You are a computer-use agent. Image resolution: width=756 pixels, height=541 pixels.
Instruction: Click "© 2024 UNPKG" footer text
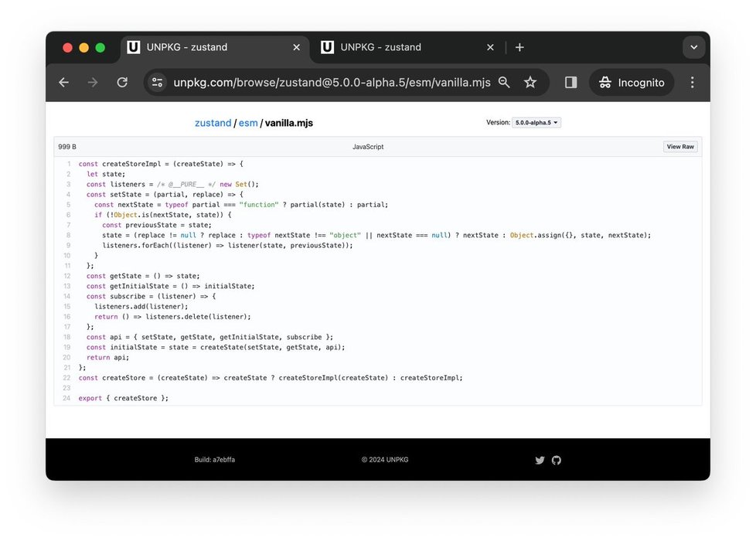point(385,460)
